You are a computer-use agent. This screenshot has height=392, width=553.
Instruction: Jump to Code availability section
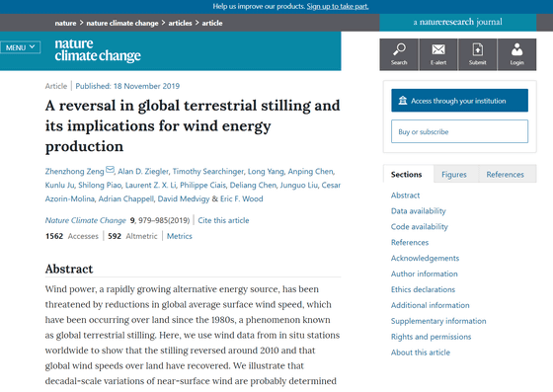click(x=420, y=227)
